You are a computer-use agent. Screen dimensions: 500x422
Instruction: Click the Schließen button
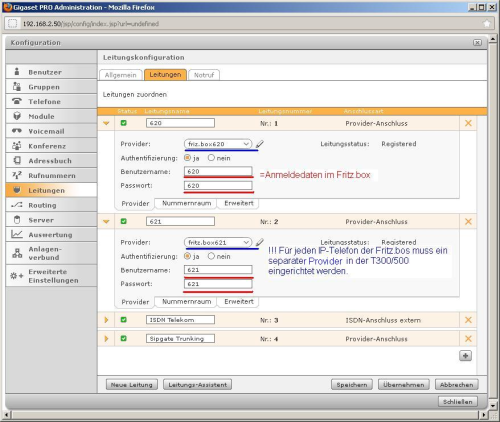click(458, 402)
